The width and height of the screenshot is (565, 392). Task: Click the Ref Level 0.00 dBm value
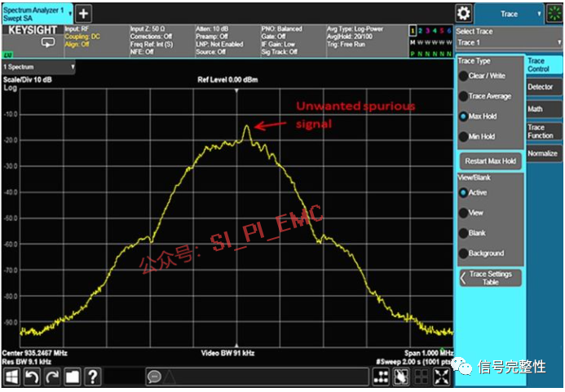[227, 80]
